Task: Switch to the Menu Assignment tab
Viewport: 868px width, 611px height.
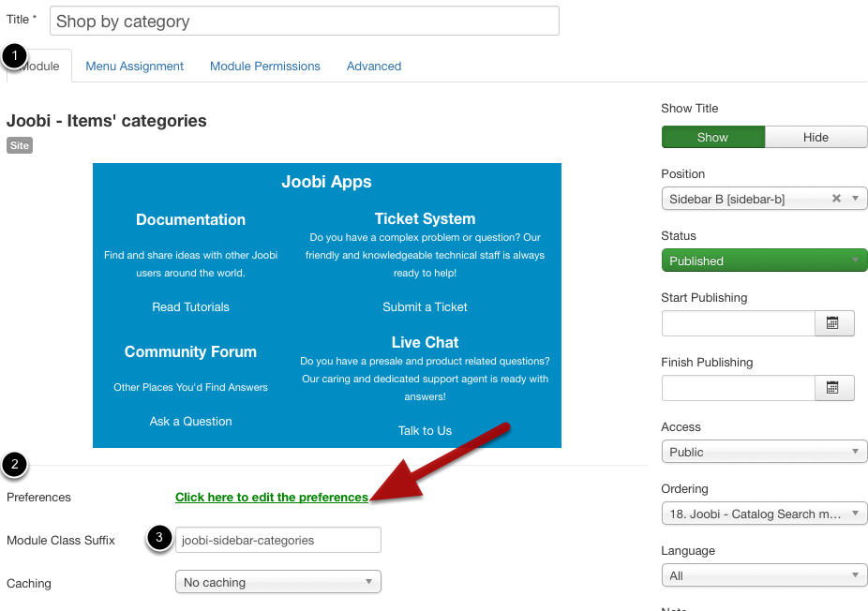Action: click(135, 67)
